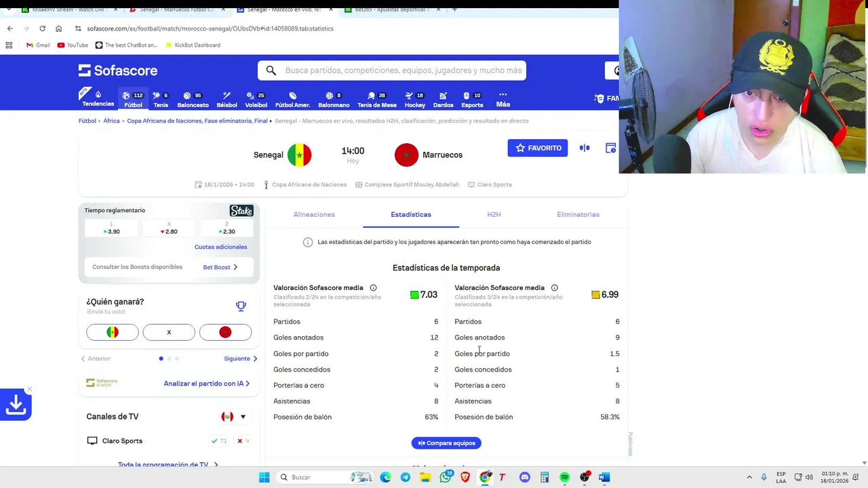This screenshot has height=488, width=868.
Task: Switch to the Eliminatorias tab
Action: pyautogui.click(x=578, y=215)
